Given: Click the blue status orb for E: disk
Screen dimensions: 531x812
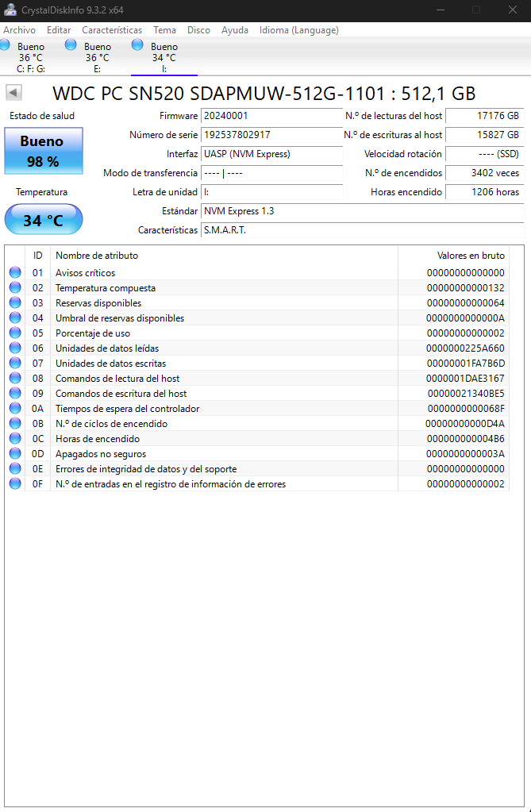Looking at the screenshot, I should click(71, 45).
